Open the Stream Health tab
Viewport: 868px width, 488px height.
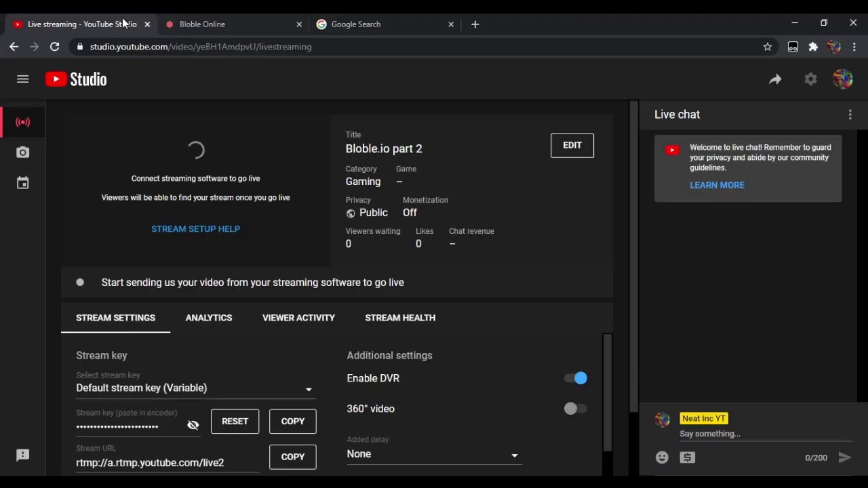(400, 318)
